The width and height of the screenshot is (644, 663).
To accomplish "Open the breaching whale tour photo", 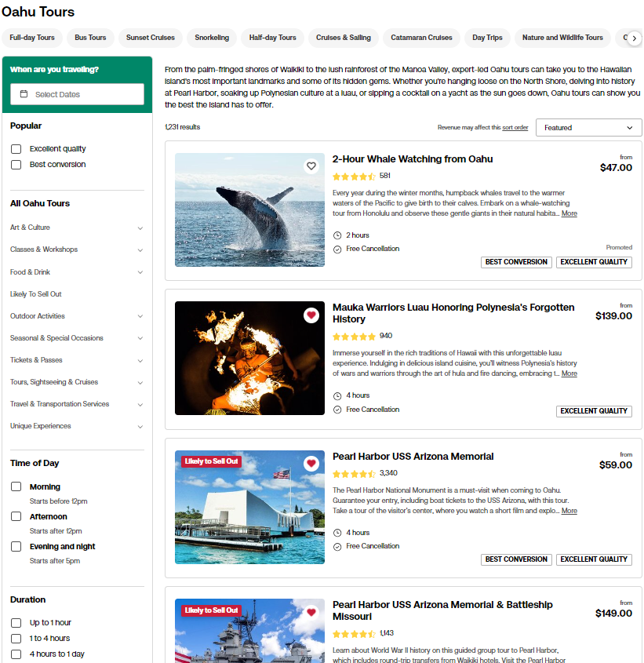I will click(249, 209).
